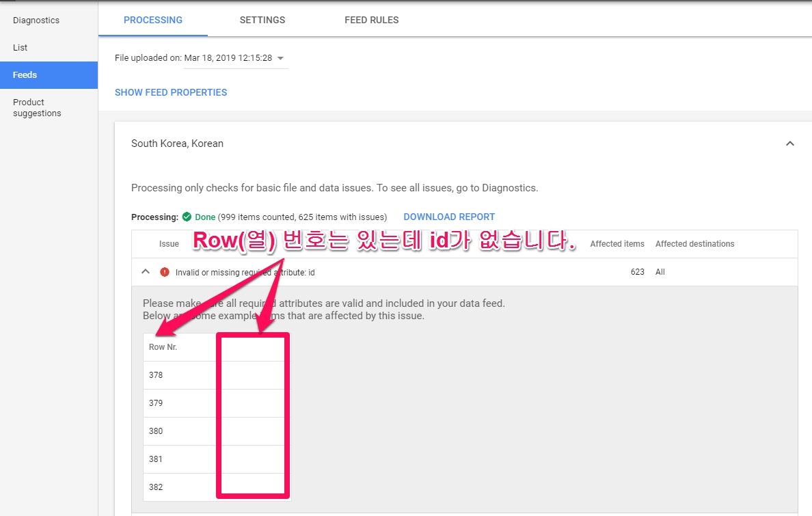Select Feeds in the sidebar
This screenshot has width=812, height=516.
[25, 75]
